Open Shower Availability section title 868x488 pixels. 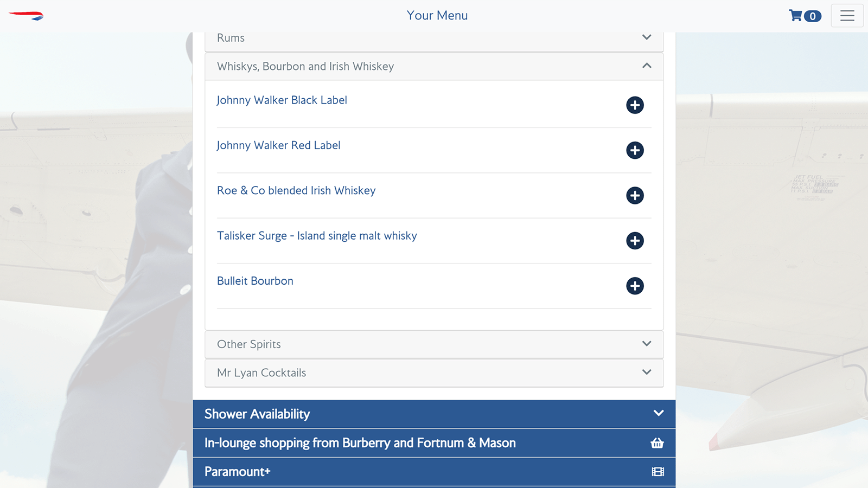257,414
